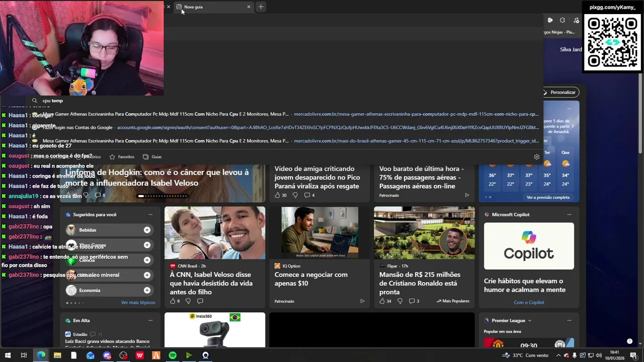Follow the Ciência topic with its plus
Screen dimensions: 644x362
pos(147,260)
